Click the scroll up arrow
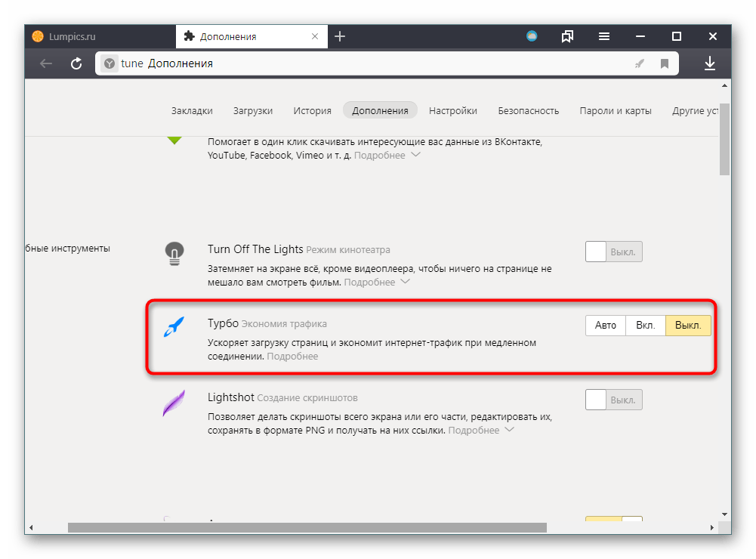Screen dimensions: 756x559 (724, 86)
